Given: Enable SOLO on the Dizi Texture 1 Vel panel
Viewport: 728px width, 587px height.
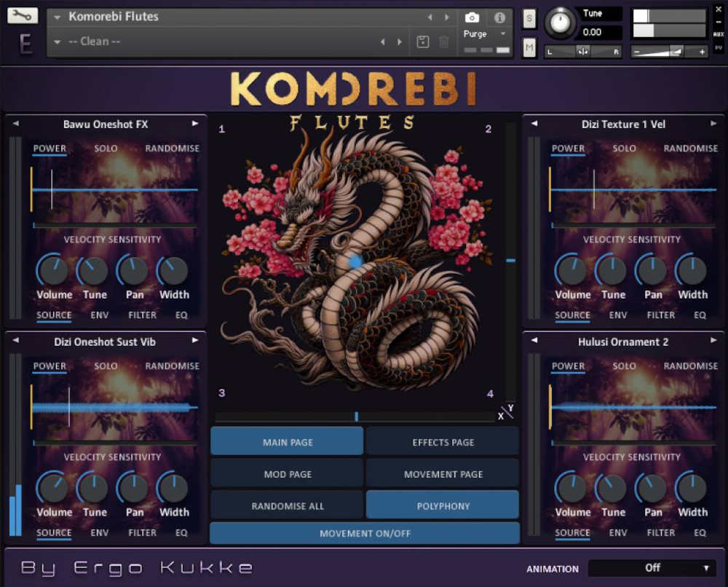Looking at the screenshot, I should [x=624, y=149].
